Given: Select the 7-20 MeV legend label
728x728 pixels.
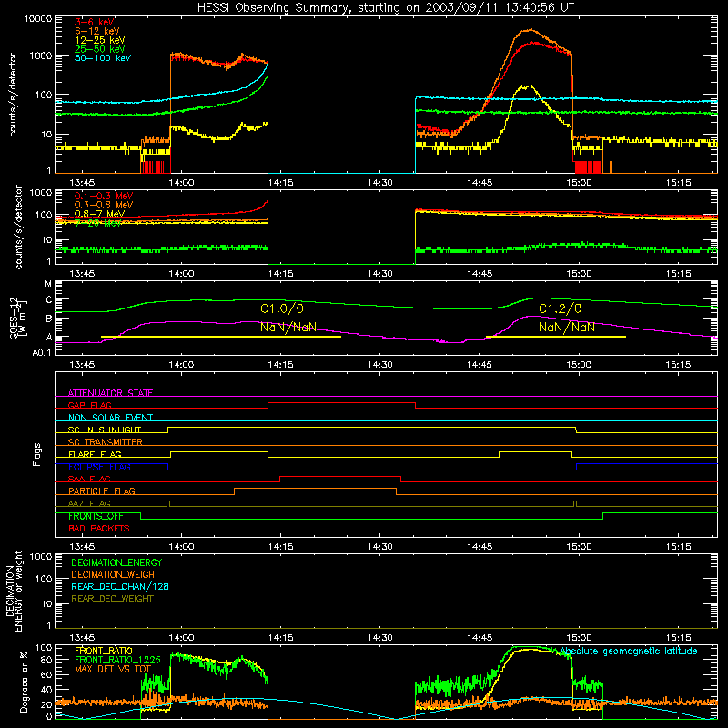Looking at the screenshot, I should (x=98, y=223).
